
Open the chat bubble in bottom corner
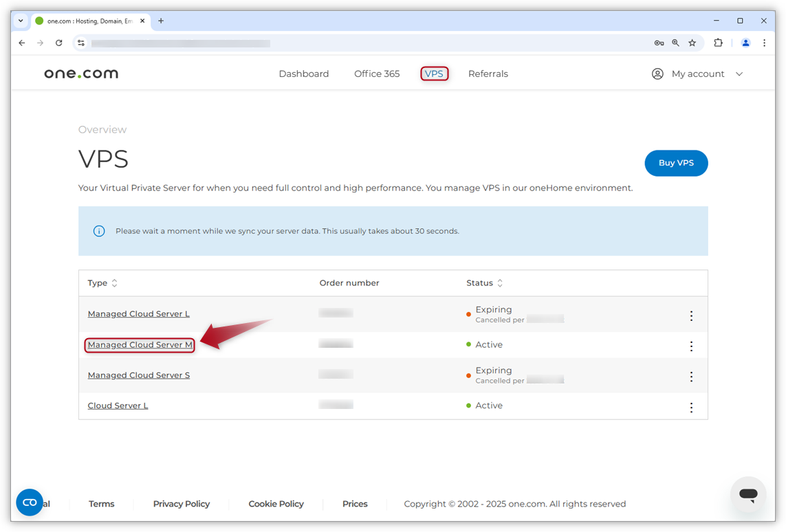point(748,495)
